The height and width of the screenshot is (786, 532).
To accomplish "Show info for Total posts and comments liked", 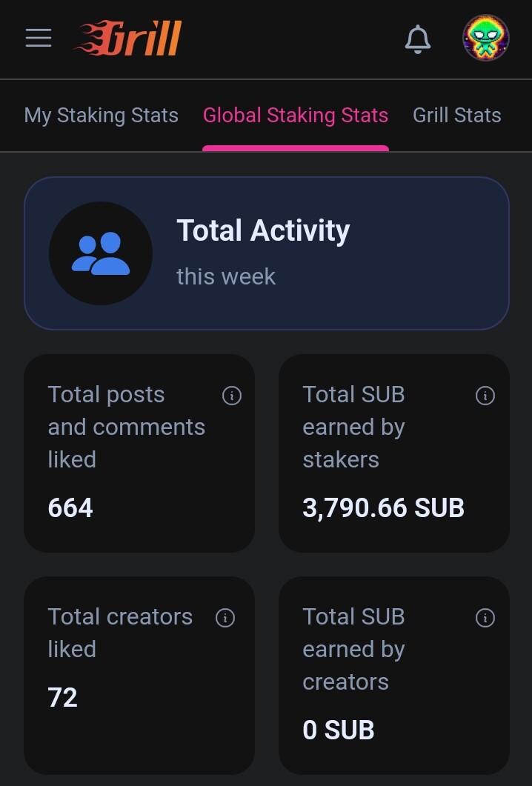I will point(232,396).
